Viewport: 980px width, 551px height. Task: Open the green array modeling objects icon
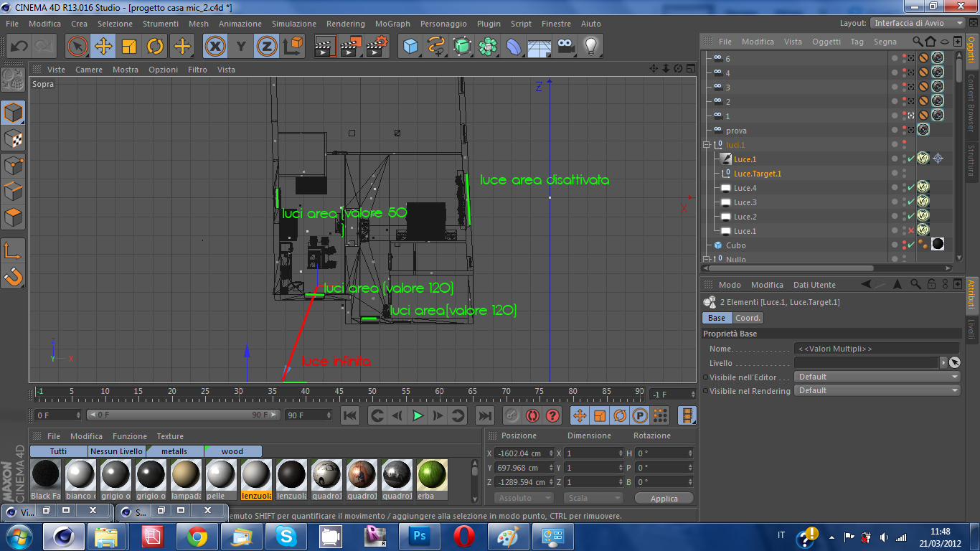(462, 47)
